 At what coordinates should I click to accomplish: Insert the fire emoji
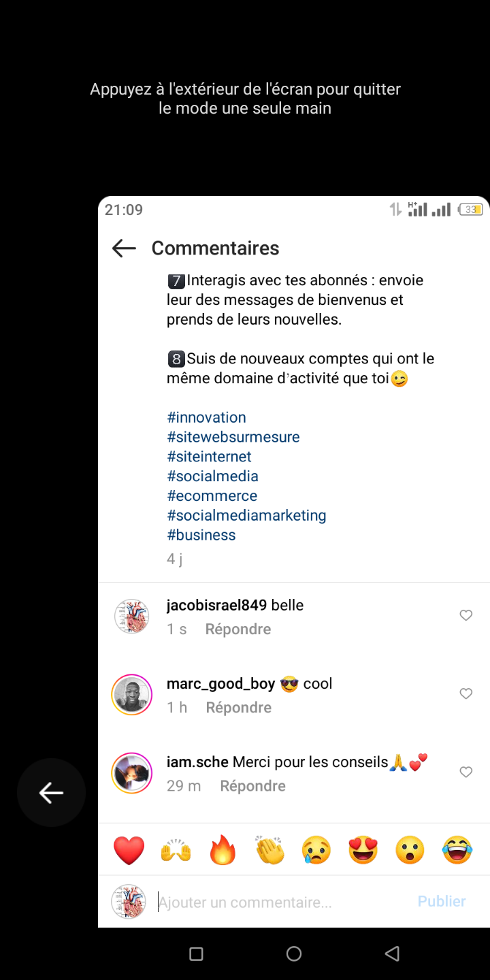coord(223,851)
